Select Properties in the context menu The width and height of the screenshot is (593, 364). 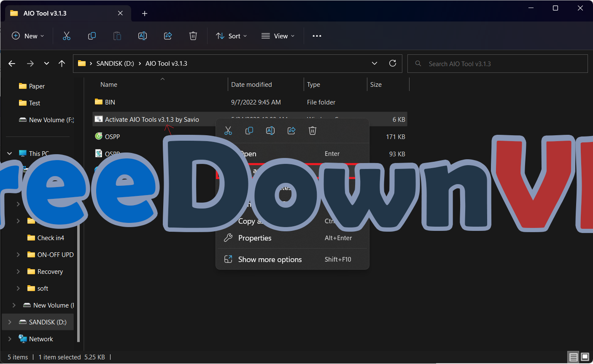(x=255, y=238)
